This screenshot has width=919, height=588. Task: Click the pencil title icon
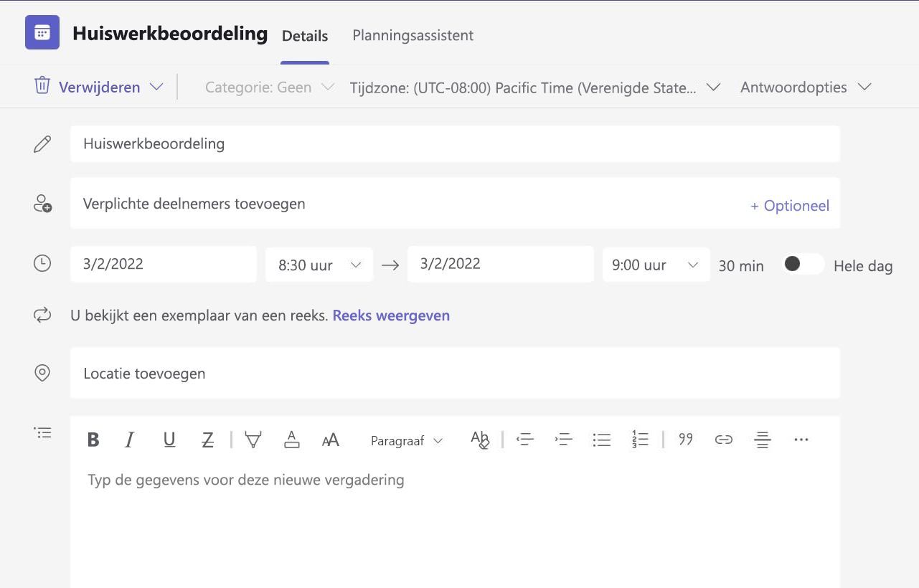(42, 144)
